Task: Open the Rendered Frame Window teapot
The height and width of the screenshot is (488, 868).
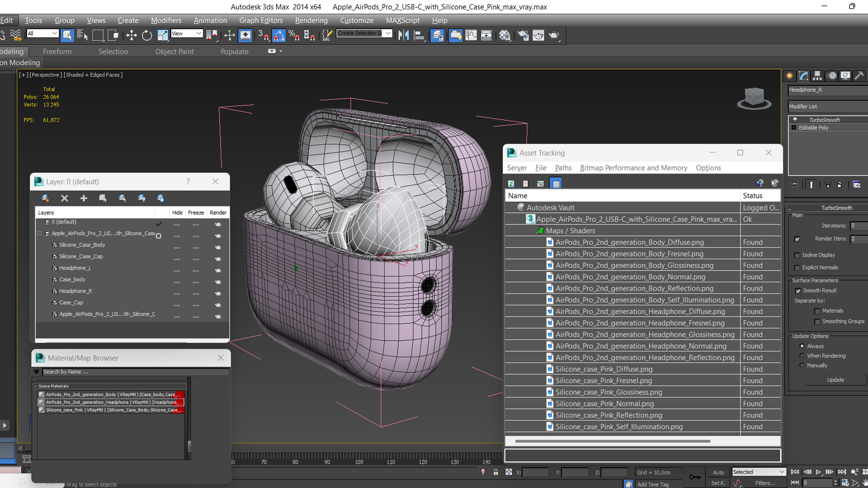Action: coord(538,35)
